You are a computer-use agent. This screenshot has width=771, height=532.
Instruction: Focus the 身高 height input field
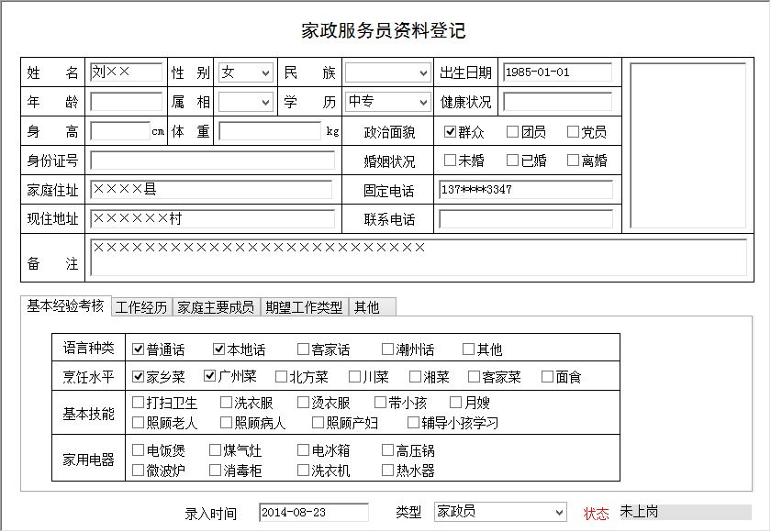pos(120,131)
